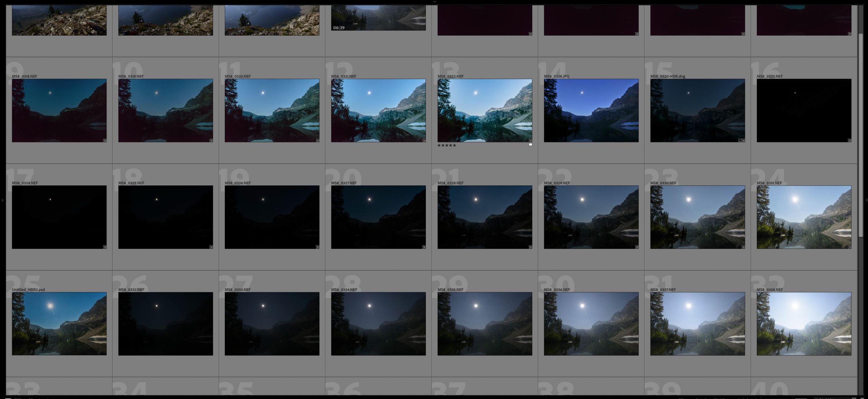Click the file name MS8_0320-HDR.dng
The width and height of the screenshot is (868, 399).
click(668, 76)
